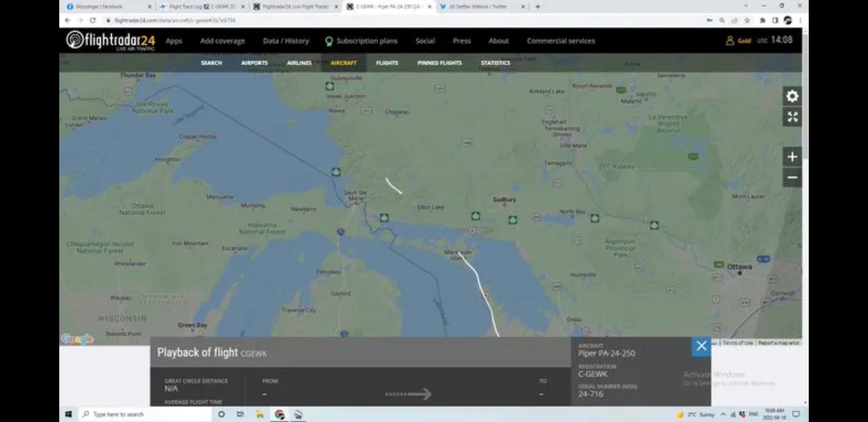
Task: Open Task View on the taskbar
Action: 240,414
